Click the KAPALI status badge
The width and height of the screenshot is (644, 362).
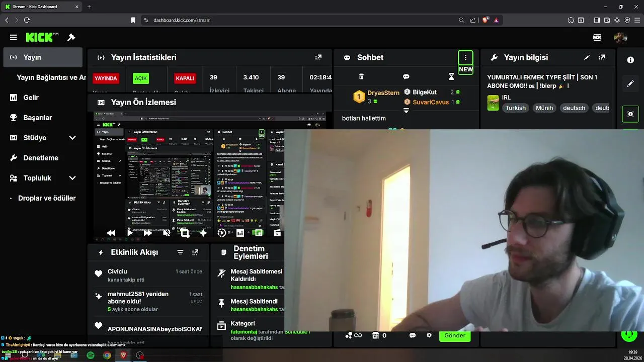tap(185, 78)
